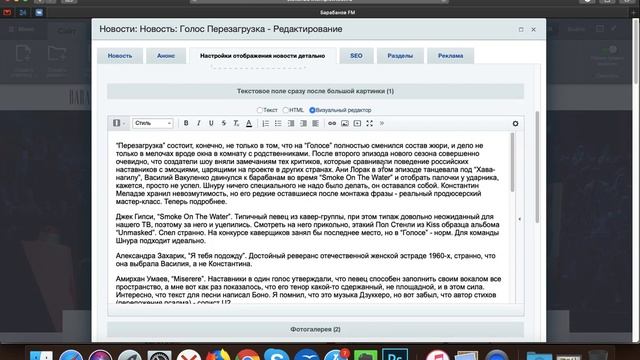Toggle strikethrough formatting in editor toolbar
This screenshot has width=640, height=360.
click(x=224, y=123)
